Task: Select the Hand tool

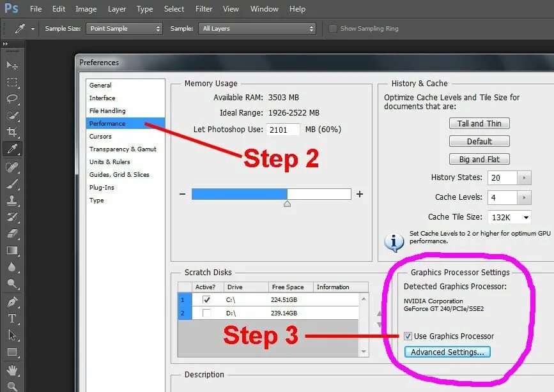Action: [x=12, y=370]
